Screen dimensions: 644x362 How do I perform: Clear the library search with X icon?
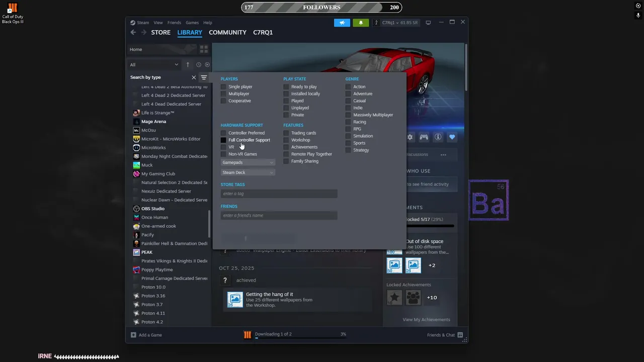[x=194, y=77]
